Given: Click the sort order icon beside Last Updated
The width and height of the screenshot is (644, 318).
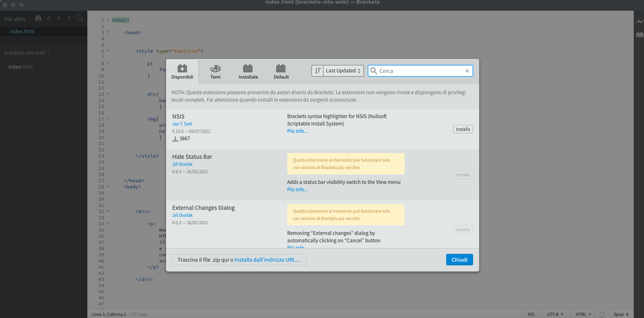Looking at the screenshot, I should (x=317, y=71).
